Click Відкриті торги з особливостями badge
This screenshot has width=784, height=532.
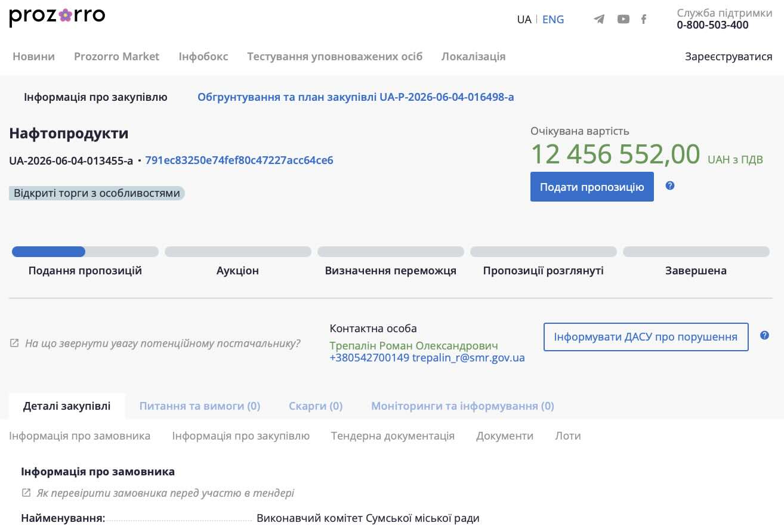tap(97, 193)
